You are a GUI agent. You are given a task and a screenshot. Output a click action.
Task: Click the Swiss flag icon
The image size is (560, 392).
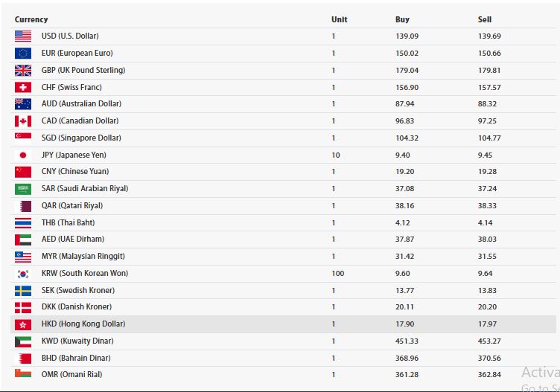click(23, 87)
